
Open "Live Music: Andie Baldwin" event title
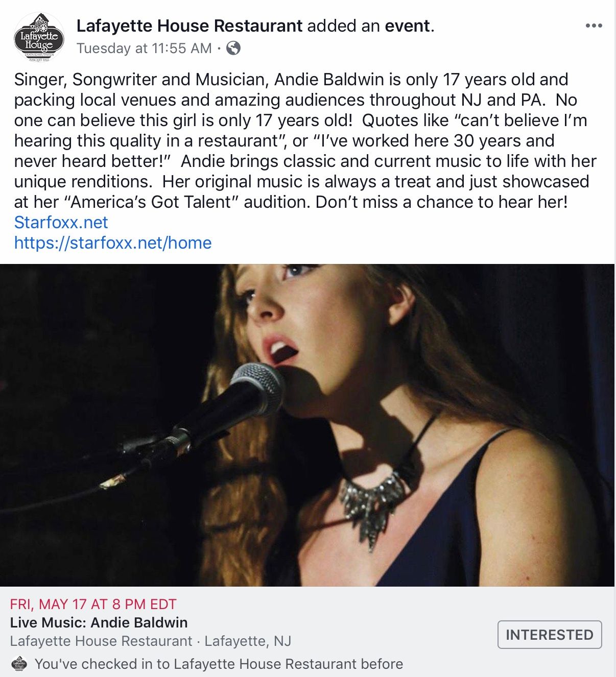click(x=99, y=622)
